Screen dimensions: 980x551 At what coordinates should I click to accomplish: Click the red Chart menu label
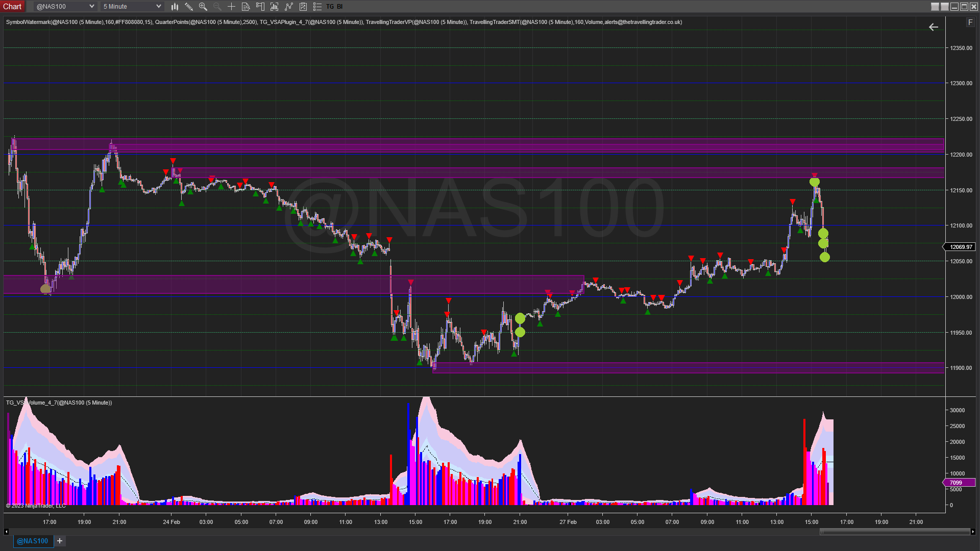coord(12,7)
